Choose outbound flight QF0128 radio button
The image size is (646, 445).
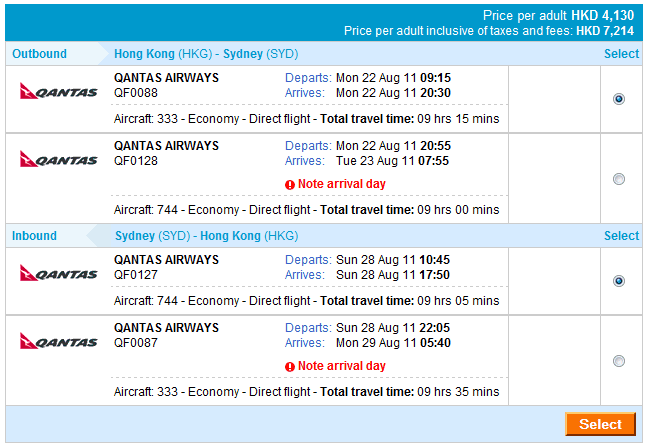619,179
